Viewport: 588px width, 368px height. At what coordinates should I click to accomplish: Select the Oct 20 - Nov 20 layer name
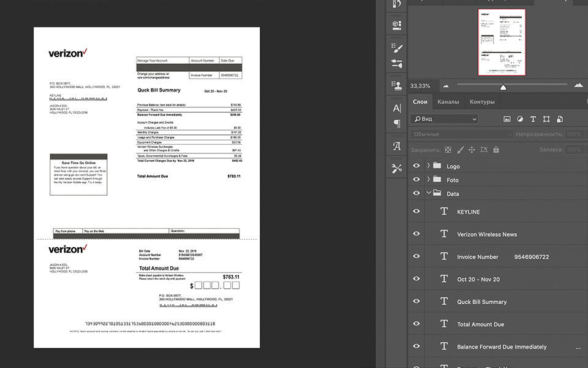point(478,280)
